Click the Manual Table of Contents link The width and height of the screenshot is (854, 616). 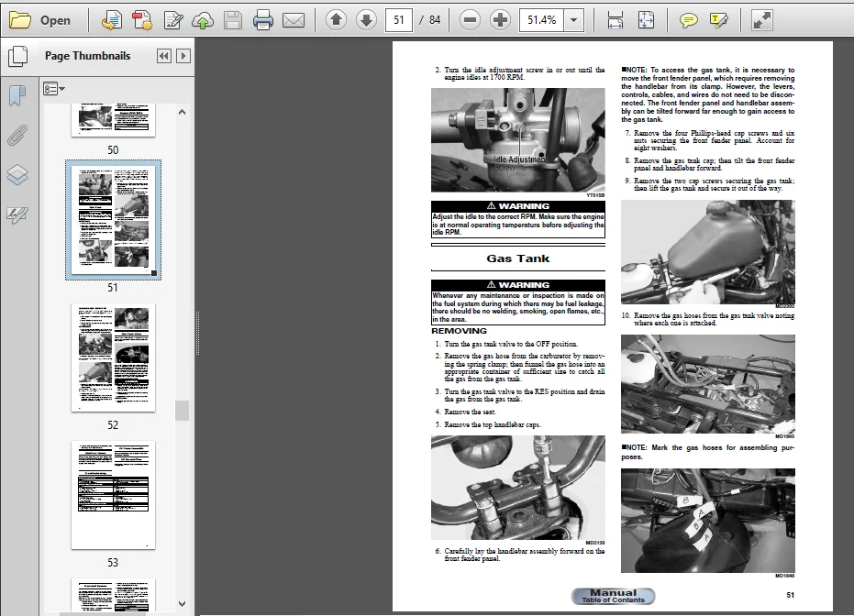point(614,597)
